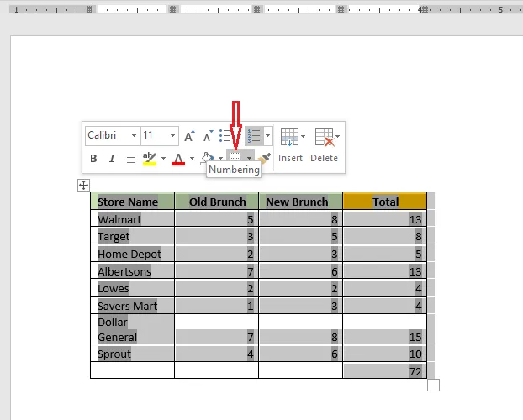Viewport: 523px width, 420px height.
Task: Toggle bold formatting in mini toolbar
Action: 93,158
